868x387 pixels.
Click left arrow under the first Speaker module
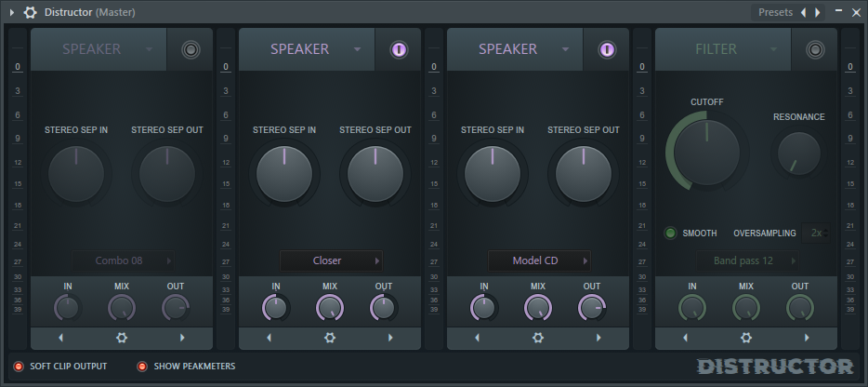pyautogui.click(x=60, y=338)
